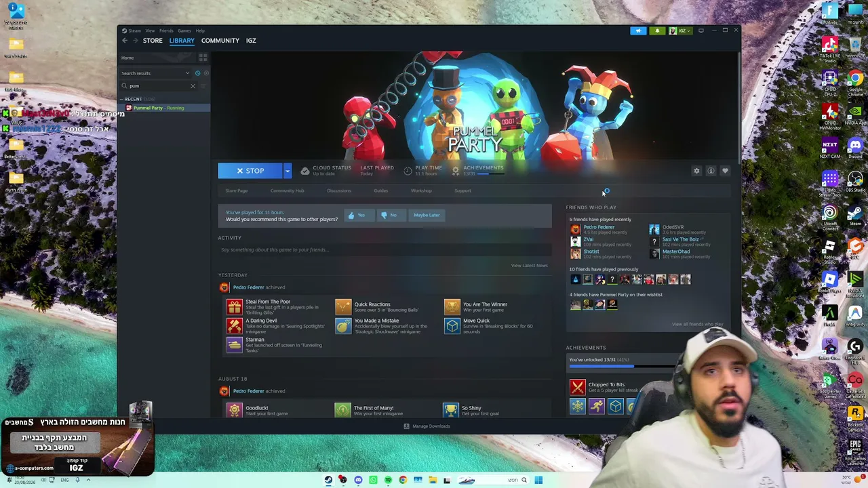Open You Are The Winner achievement icon
The width and height of the screenshot is (868, 488).
(452, 307)
